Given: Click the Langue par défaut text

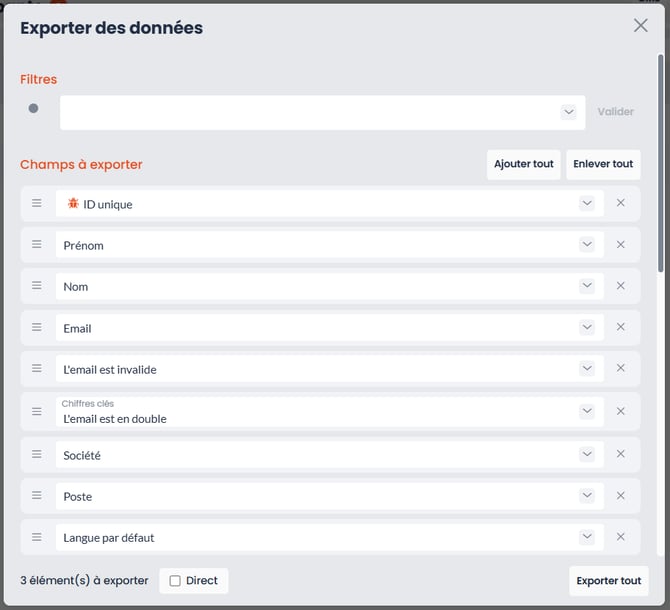Looking at the screenshot, I should [x=109, y=538].
